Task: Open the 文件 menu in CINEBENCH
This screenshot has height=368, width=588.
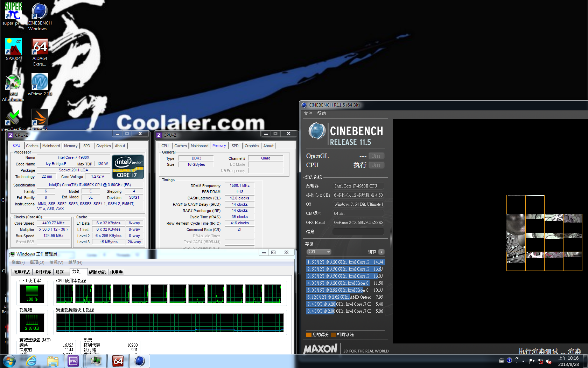Action: click(308, 114)
